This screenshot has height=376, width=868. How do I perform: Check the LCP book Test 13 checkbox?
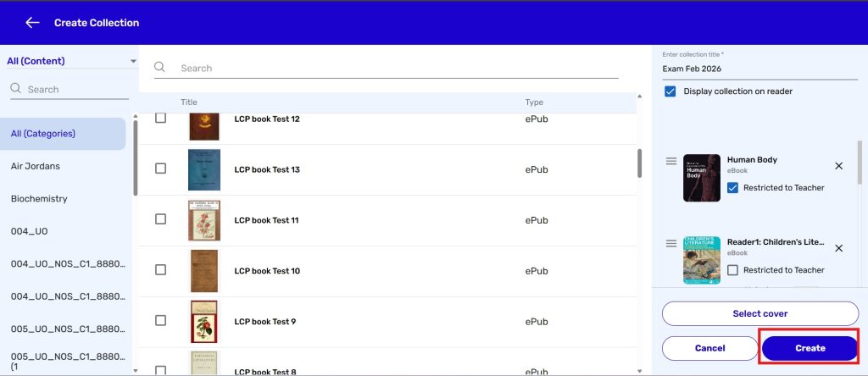point(161,169)
